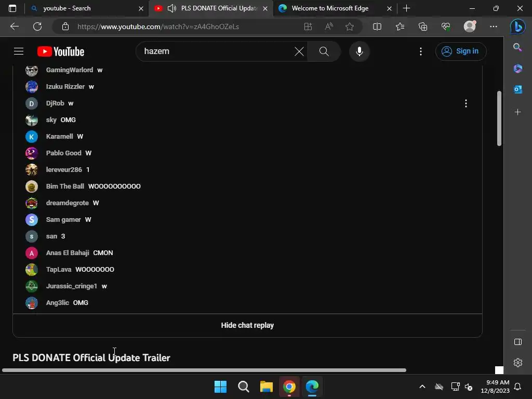This screenshot has height=399, width=532.
Task: Hide chat replay
Action: pyautogui.click(x=247, y=325)
